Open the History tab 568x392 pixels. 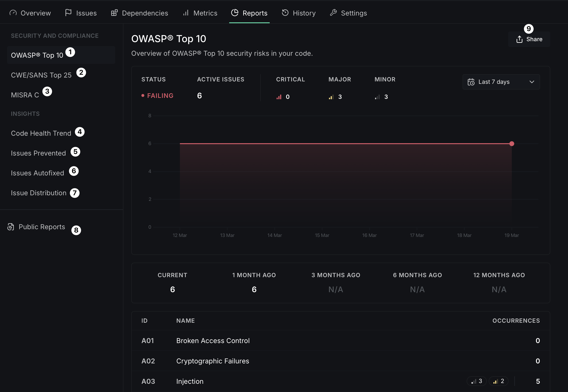point(304,13)
